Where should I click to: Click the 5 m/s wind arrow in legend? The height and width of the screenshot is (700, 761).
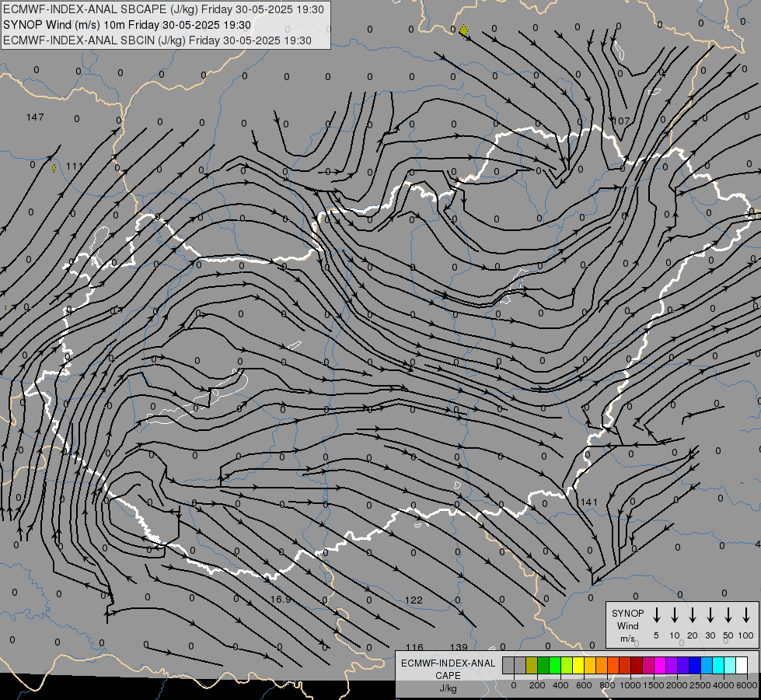656,615
